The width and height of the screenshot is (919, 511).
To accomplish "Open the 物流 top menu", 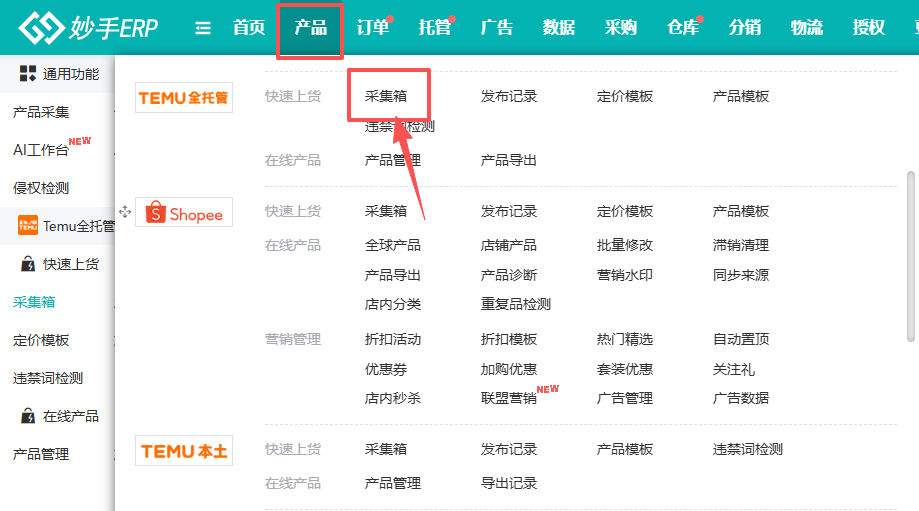I will pos(806,28).
